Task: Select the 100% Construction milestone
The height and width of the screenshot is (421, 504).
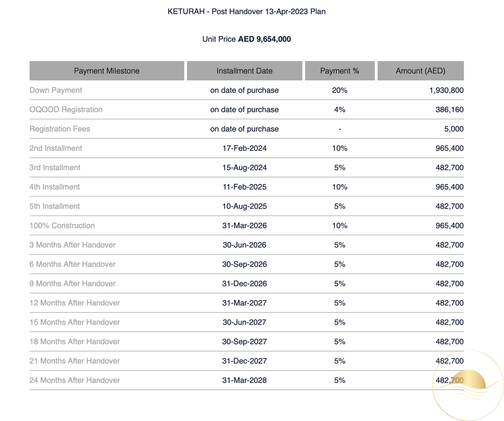Action: [62, 225]
